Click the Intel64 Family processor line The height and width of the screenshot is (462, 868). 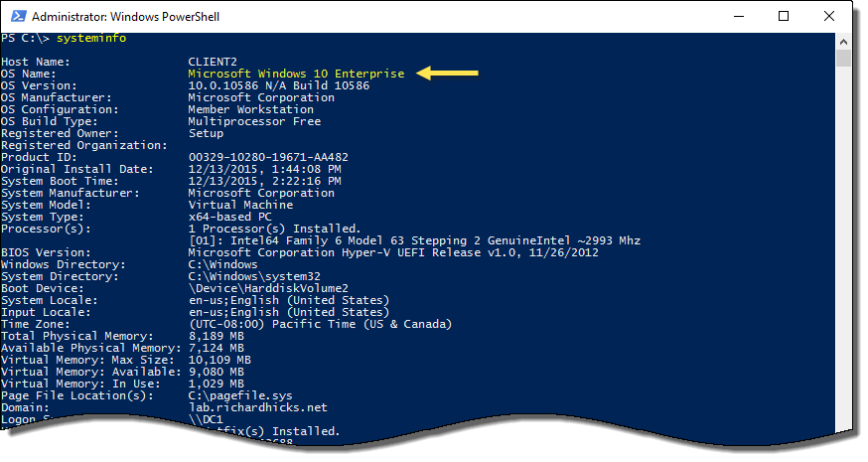click(x=414, y=240)
